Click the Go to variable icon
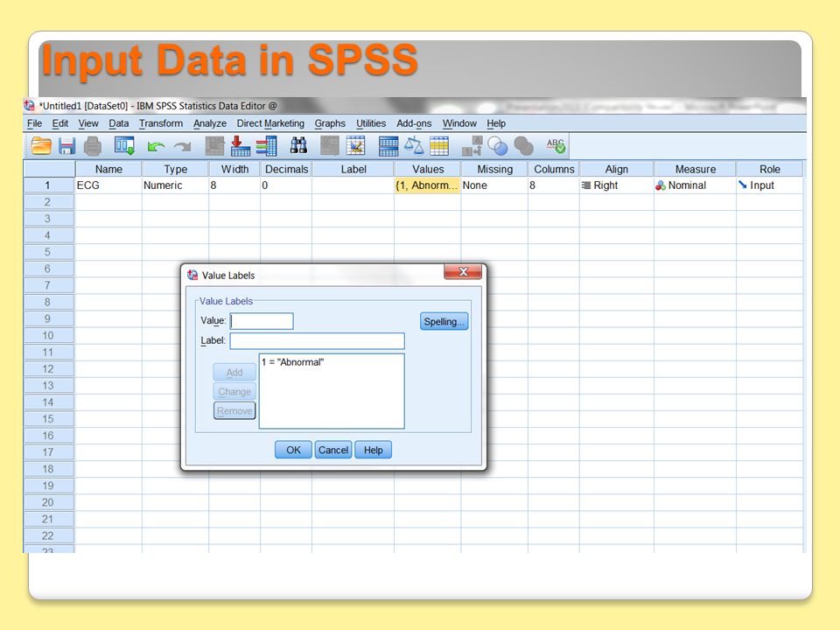The image size is (840, 630). pos(240,146)
